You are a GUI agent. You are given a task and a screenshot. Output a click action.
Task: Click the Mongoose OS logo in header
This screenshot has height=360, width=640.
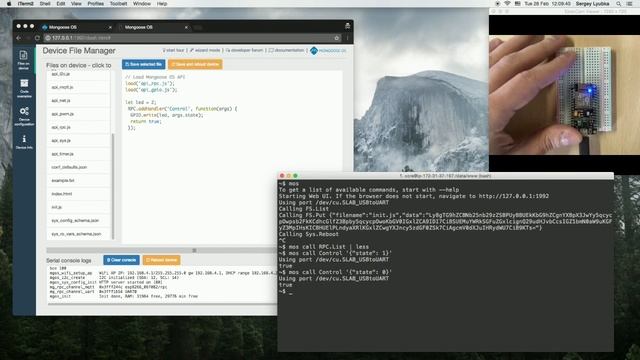pos(328,51)
